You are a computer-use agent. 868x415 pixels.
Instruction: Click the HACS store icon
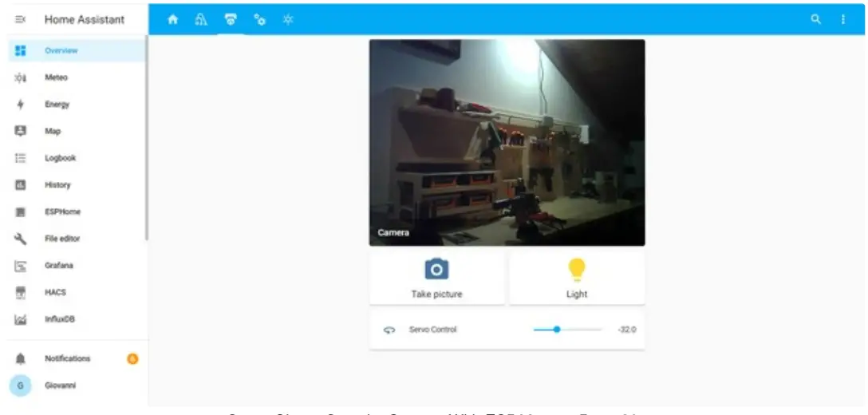point(21,293)
